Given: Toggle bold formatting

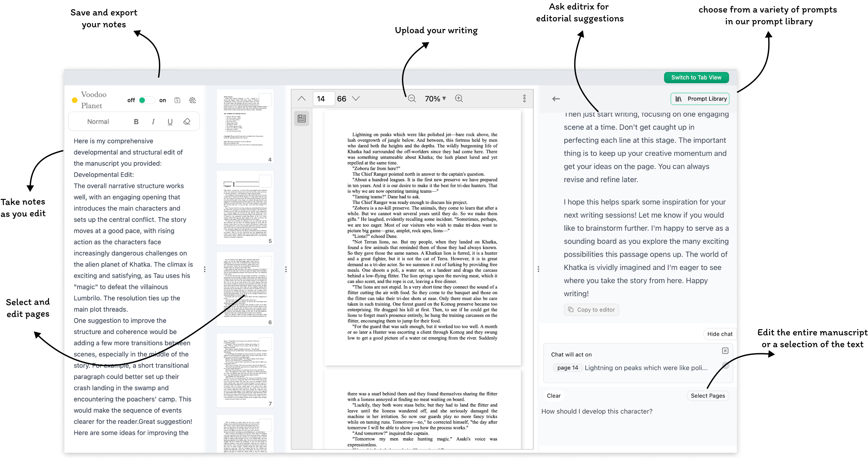Looking at the screenshot, I should click(136, 121).
